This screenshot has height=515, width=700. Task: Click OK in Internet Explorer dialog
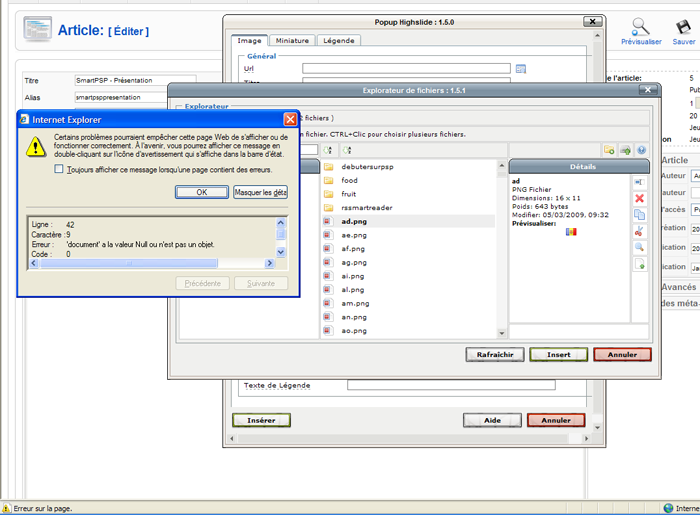[x=201, y=192]
